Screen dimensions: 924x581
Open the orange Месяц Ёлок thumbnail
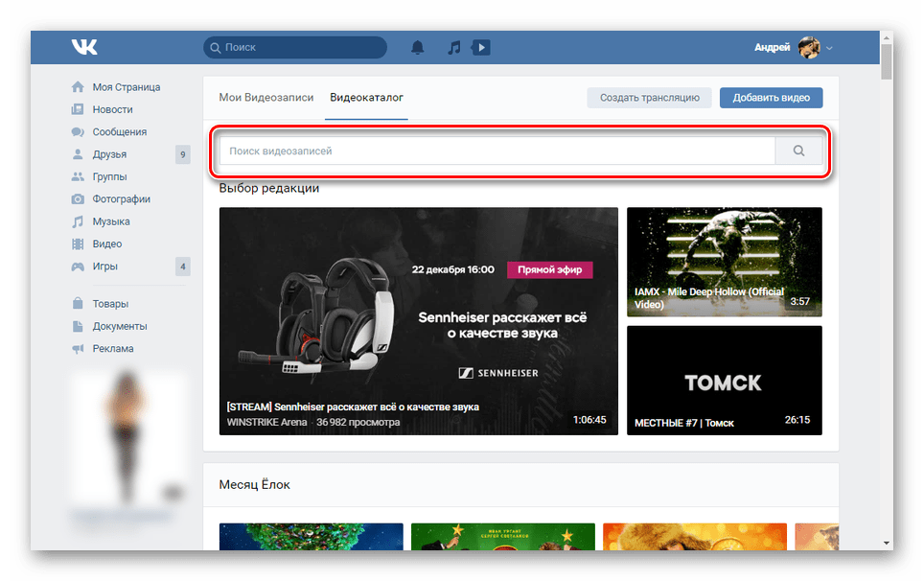695,537
